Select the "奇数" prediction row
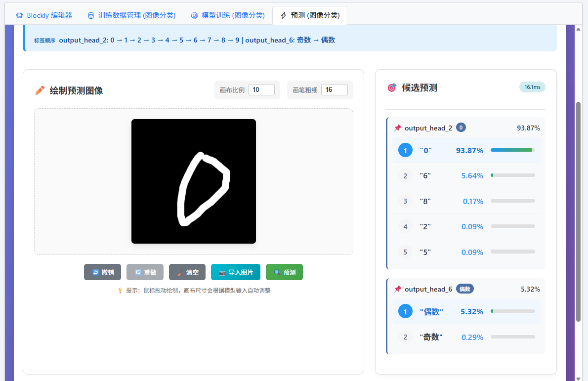This screenshot has height=381, width=588. tap(466, 337)
